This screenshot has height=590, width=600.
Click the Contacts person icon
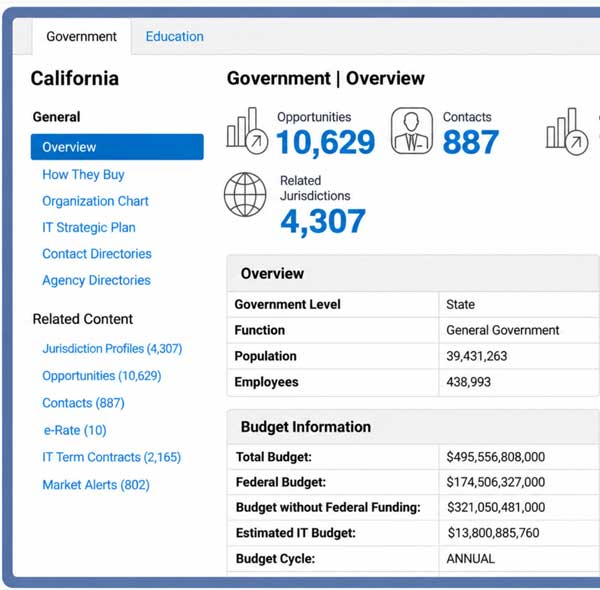click(x=412, y=130)
